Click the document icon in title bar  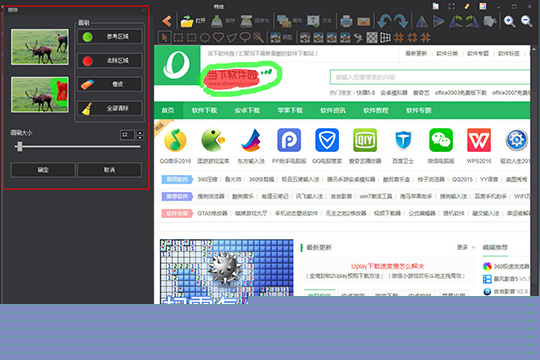[x=436, y=6]
